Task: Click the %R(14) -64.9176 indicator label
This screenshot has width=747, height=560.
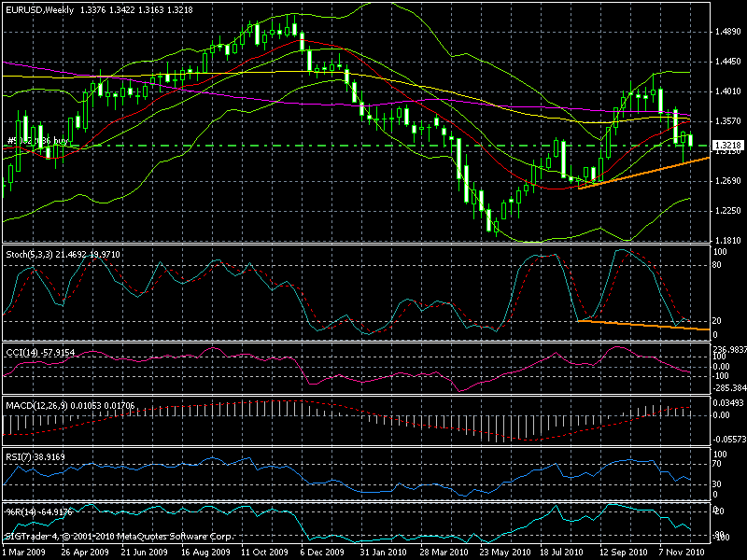Action: 38,511
